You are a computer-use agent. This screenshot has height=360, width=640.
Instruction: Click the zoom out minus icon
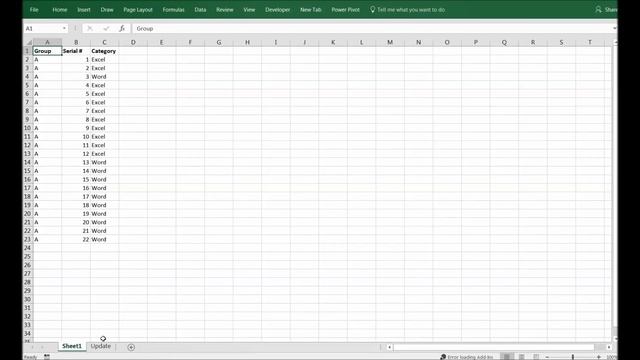coord(547,357)
